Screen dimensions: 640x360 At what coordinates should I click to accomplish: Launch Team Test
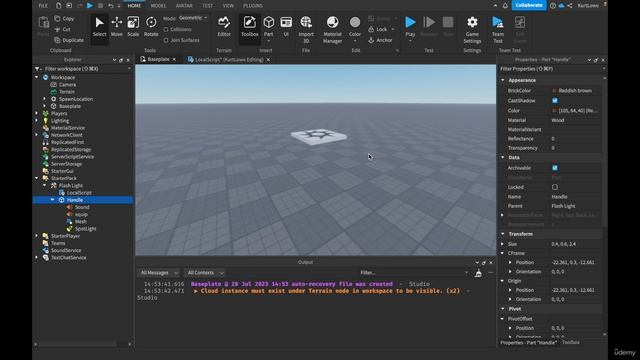coord(498,30)
